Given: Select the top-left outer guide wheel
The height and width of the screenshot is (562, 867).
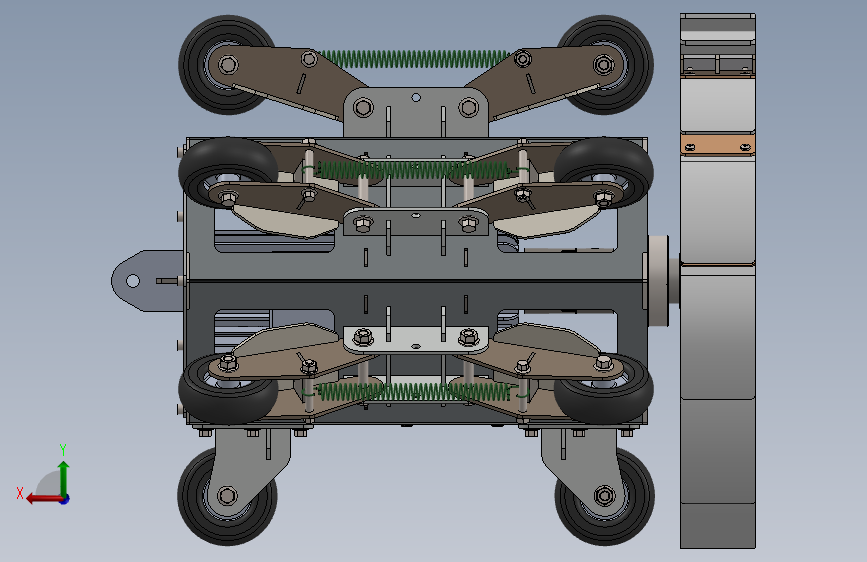Looking at the screenshot, I should (x=227, y=65).
